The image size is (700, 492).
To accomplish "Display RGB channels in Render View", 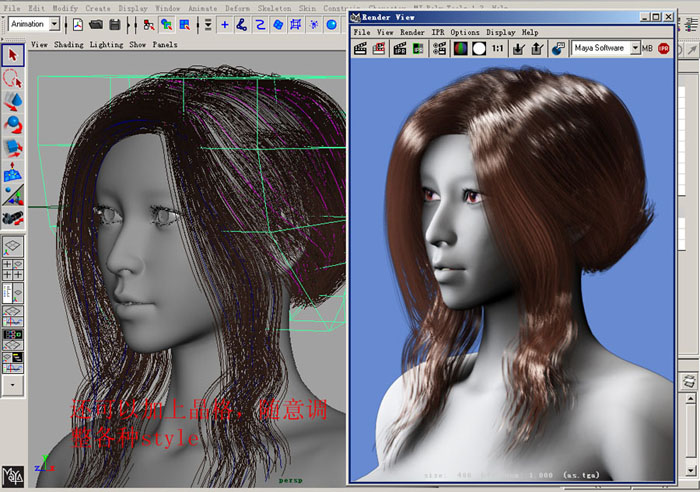I will [460, 48].
